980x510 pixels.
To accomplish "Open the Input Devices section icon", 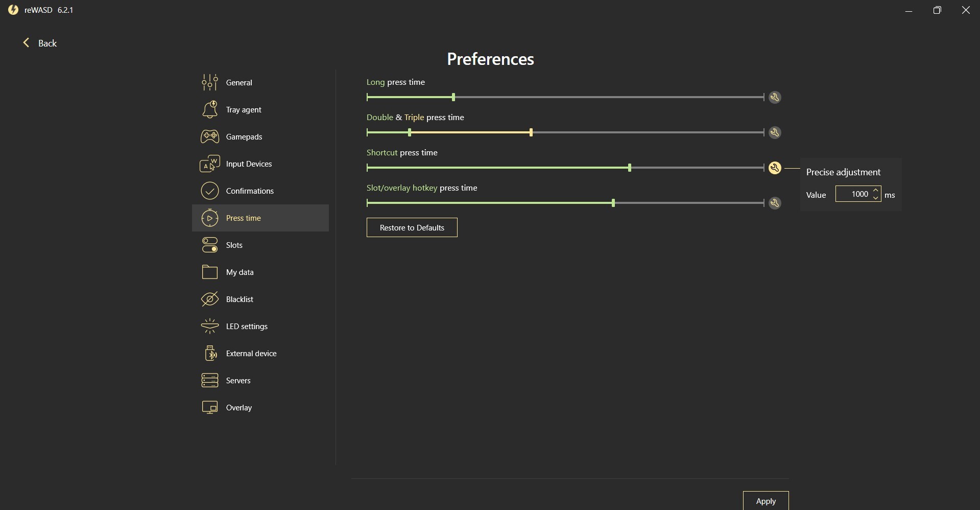I will pyautogui.click(x=210, y=164).
